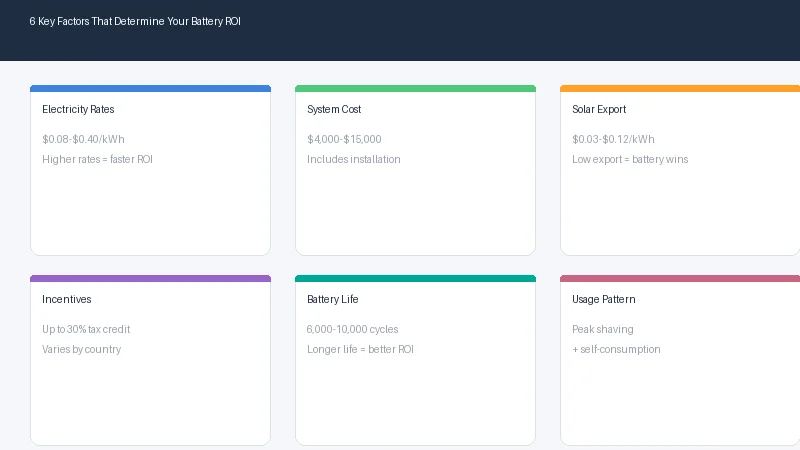This screenshot has width=800, height=450.
Task: Click the 'Up to 30% tax credit' text
Action: tap(86, 330)
